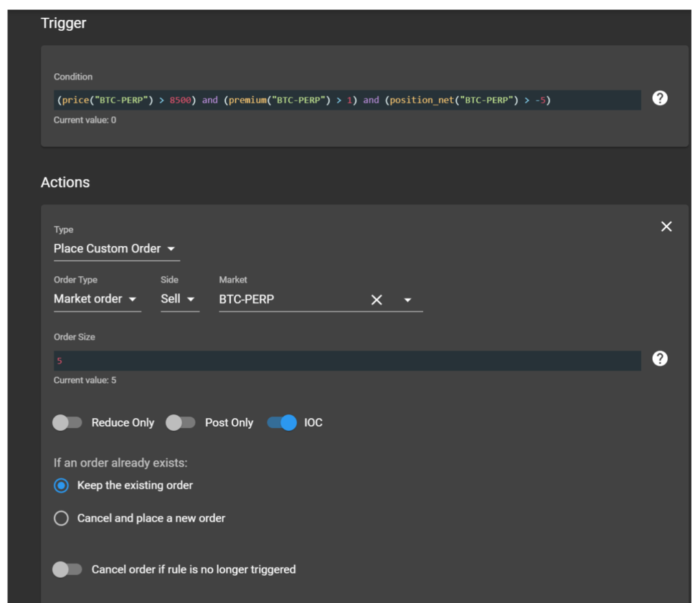Expand the Market order type dropdown
Image resolution: width=700 pixels, height=603 pixels.
tap(97, 299)
